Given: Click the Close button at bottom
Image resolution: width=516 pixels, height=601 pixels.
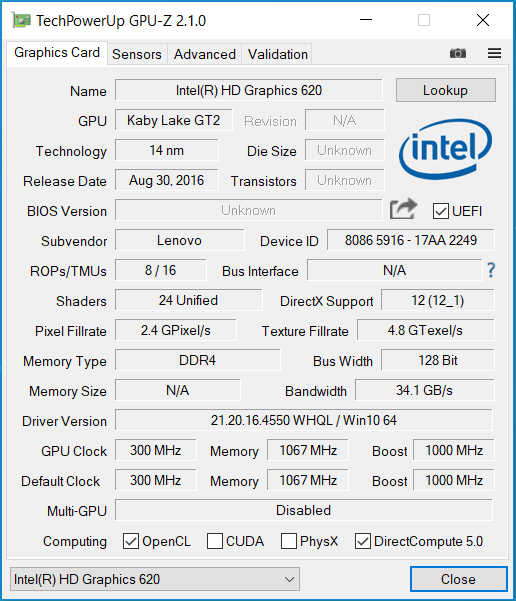Looking at the screenshot, I should click(x=458, y=579).
